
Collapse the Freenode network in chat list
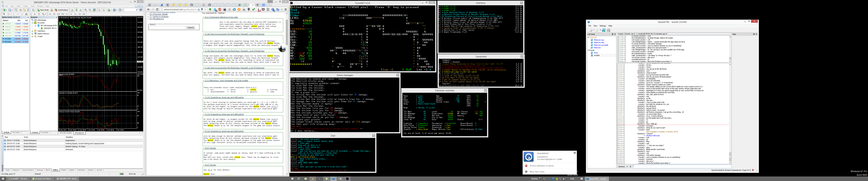[588, 37]
